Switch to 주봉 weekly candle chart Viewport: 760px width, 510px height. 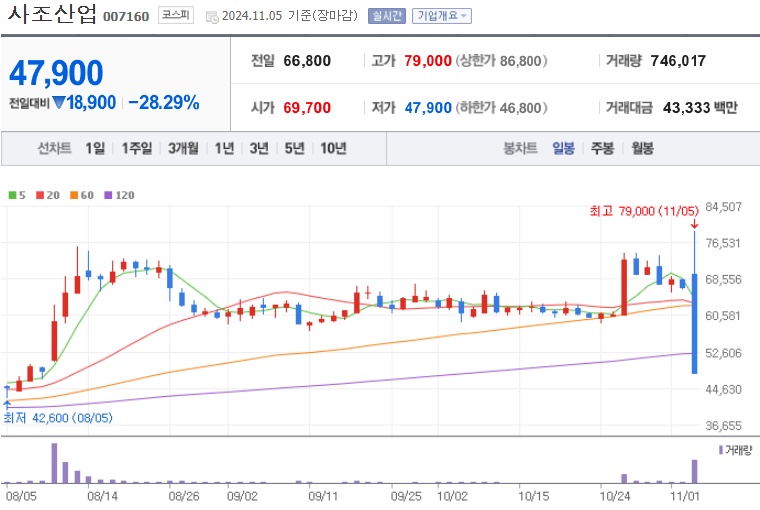tap(602, 148)
